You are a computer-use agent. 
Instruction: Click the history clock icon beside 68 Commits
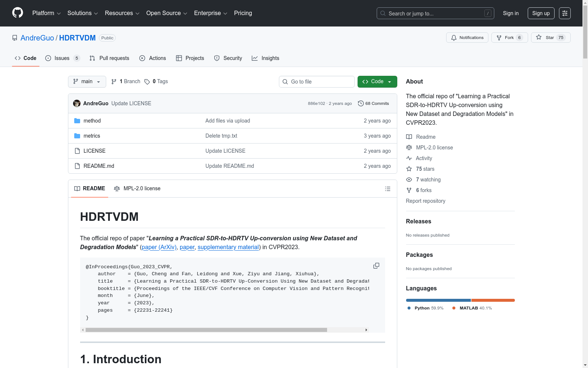tap(361, 103)
